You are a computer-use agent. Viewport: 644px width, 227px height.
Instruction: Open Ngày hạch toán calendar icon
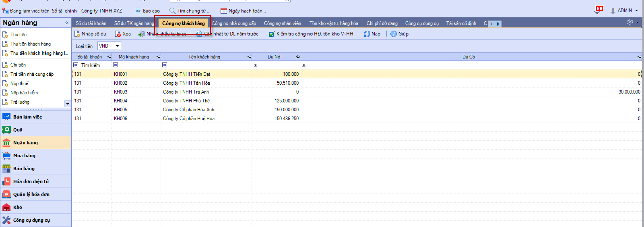[224, 11]
